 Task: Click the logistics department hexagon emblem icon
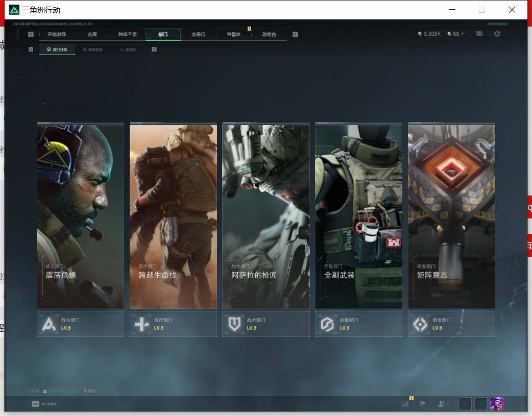(327, 325)
